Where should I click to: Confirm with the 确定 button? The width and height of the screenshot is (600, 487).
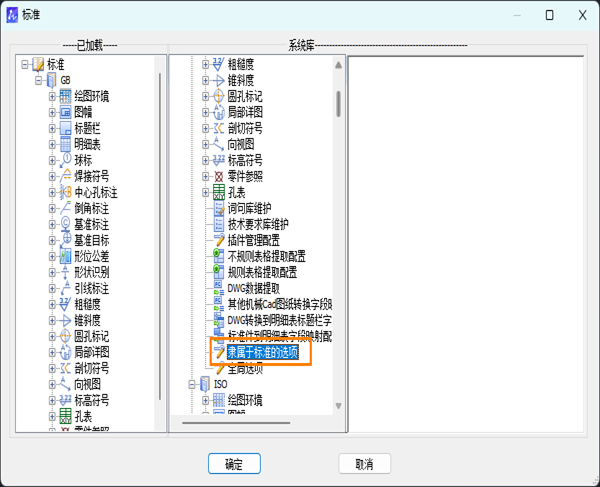[x=234, y=464]
